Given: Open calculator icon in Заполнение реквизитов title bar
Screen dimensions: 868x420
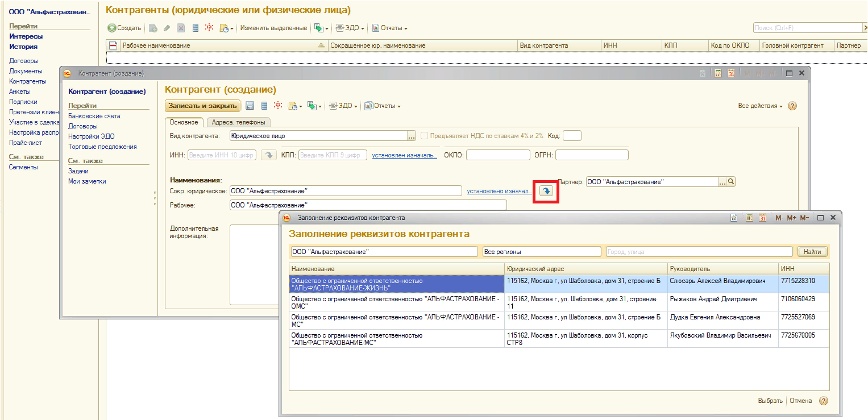Looking at the screenshot, I should pyautogui.click(x=749, y=218).
